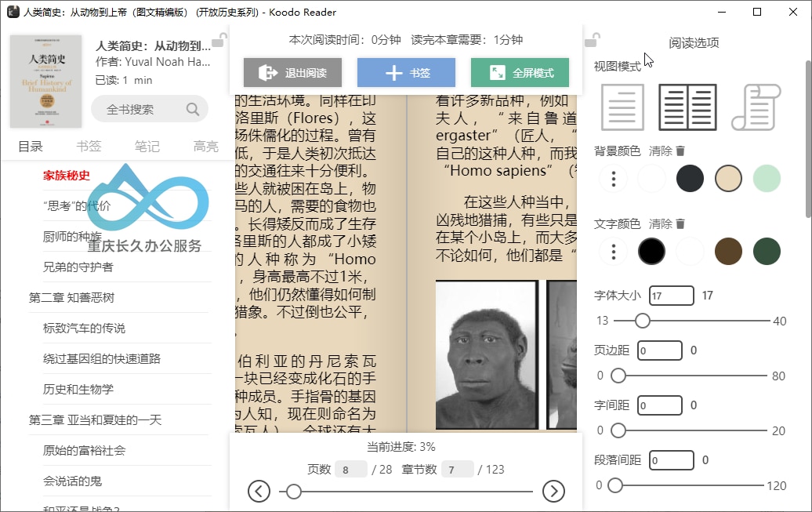Choose dark gray background color swatch

[690, 179]
